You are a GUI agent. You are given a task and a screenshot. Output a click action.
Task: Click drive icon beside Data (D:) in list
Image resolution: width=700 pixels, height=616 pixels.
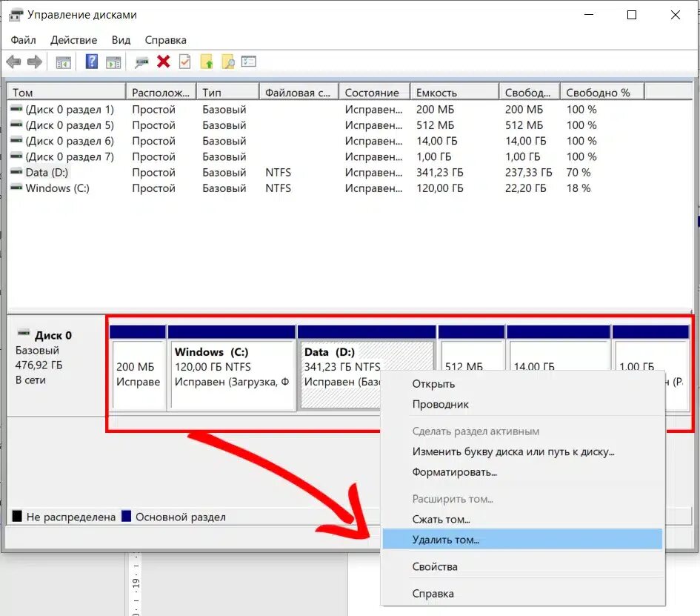pos(16,171)
